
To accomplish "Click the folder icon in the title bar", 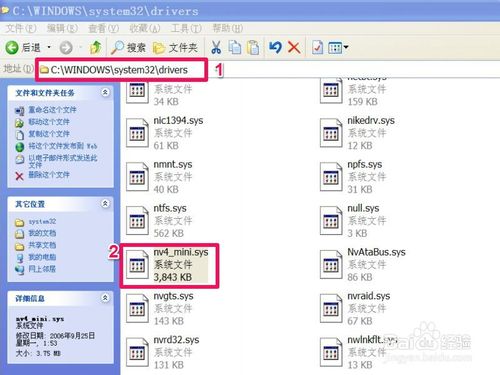I will (5, 11).
